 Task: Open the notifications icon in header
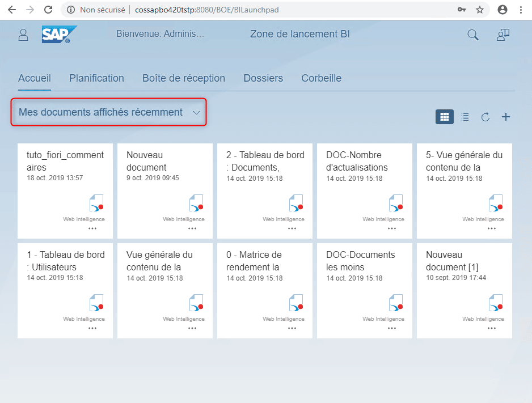pyautogui.click(x=503, y=35)
